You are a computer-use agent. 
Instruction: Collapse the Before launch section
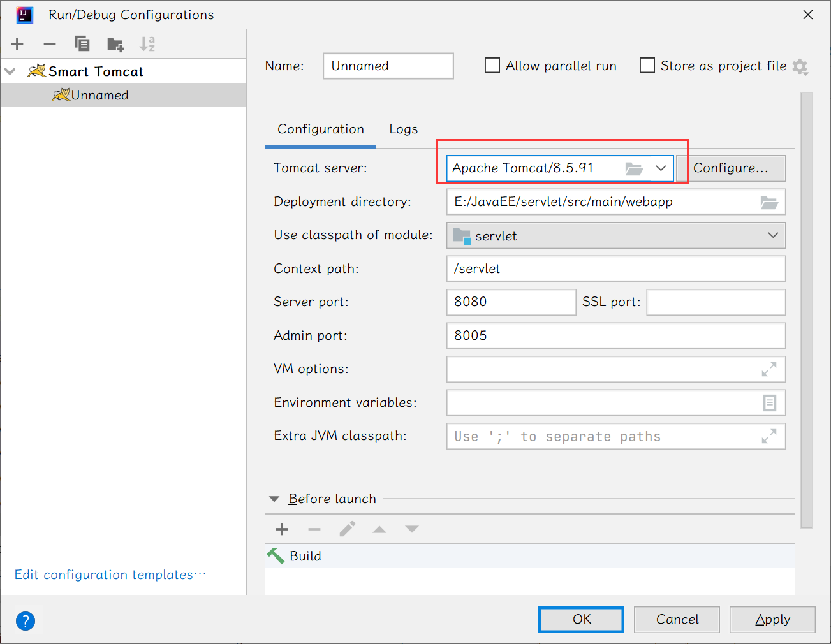pyautogui.click(x=274, y=499)
